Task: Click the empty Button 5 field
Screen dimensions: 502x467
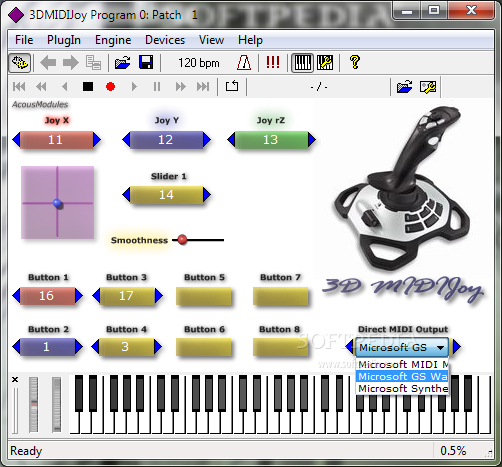Action: click(x=204, y=296)
